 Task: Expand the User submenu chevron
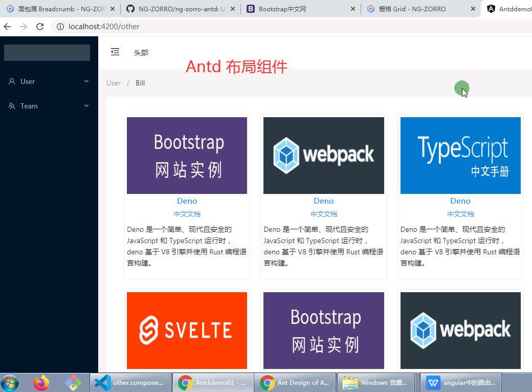(x=86, y=81)
